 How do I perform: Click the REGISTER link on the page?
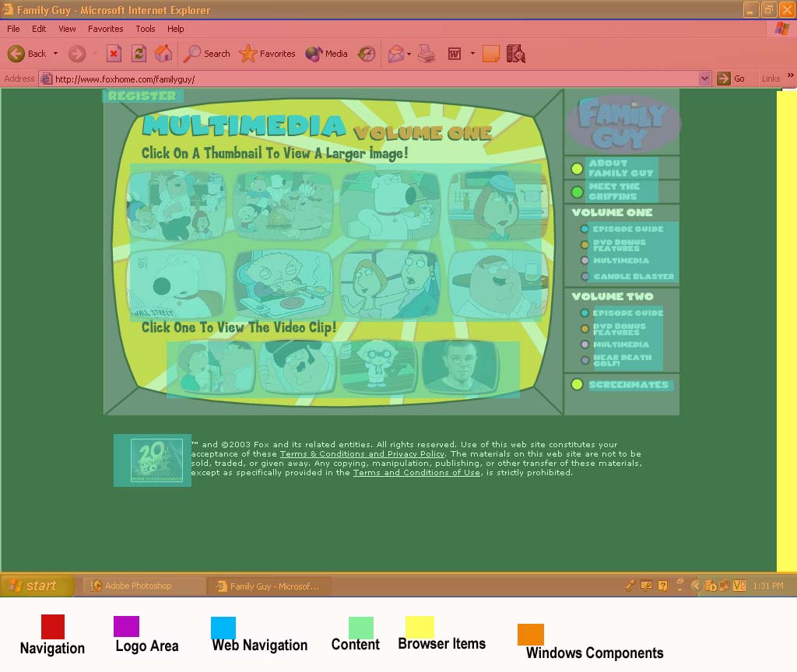(142, 96)
